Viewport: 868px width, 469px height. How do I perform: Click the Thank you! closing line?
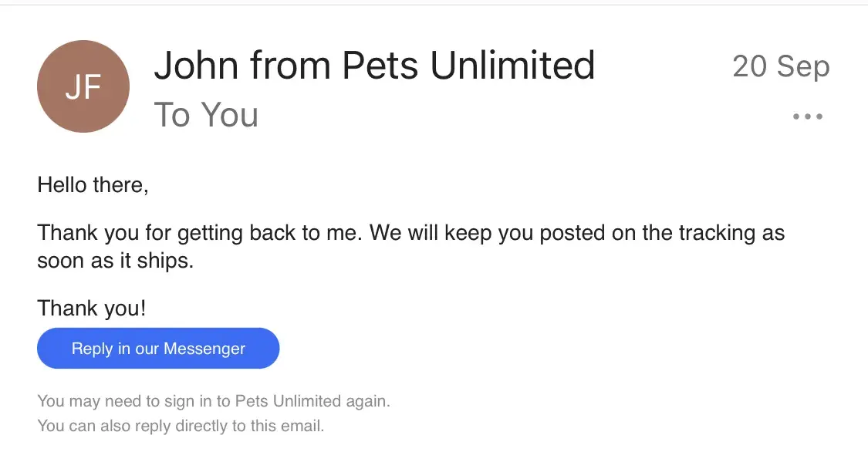tap(92, 309)
